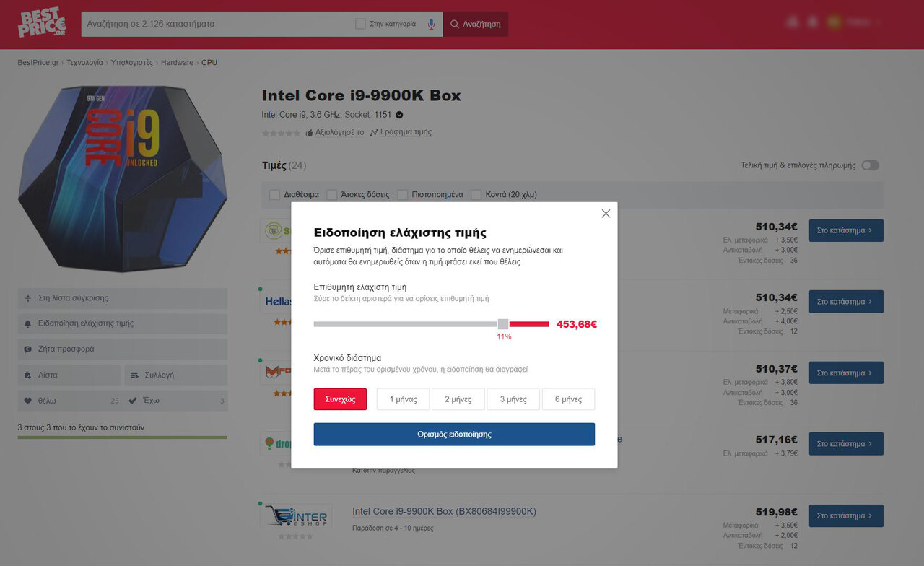Check the Πιστοποιημένα filter
This screenshot has height=566, width=924.
point(402,194)
